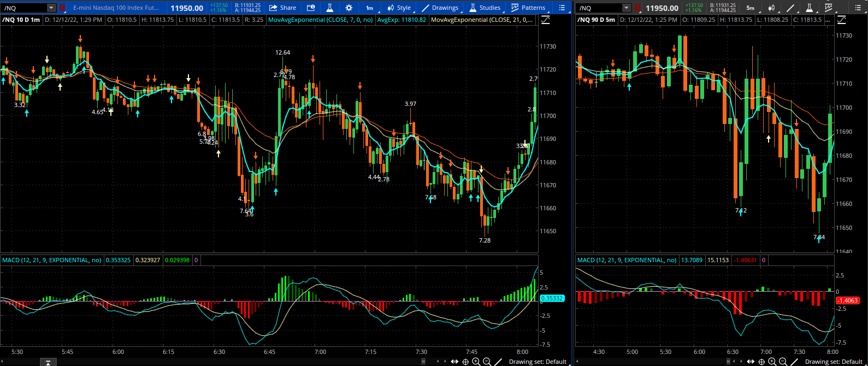This screenshot has height=366, width=868.
Task: Click the right chart horizontal scrollbar handle
Action: coord(729,362)
